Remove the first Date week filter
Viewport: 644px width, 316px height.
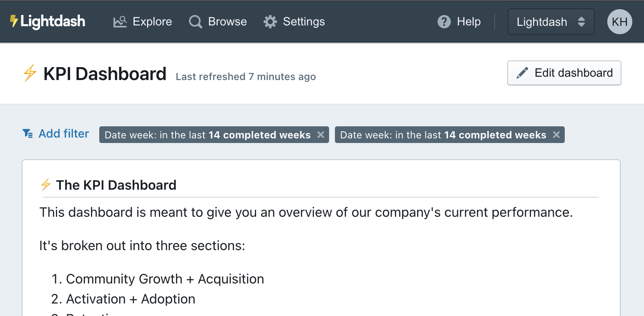click(x=321, y=135)
